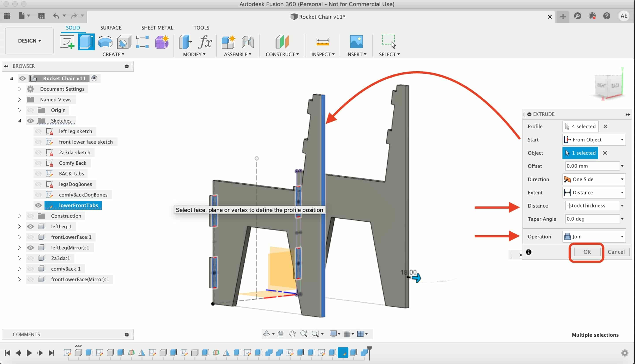Toggle visibility of Rocket Chair v11
The width and height of the screenshot is (635, 364).
[22, 78]
